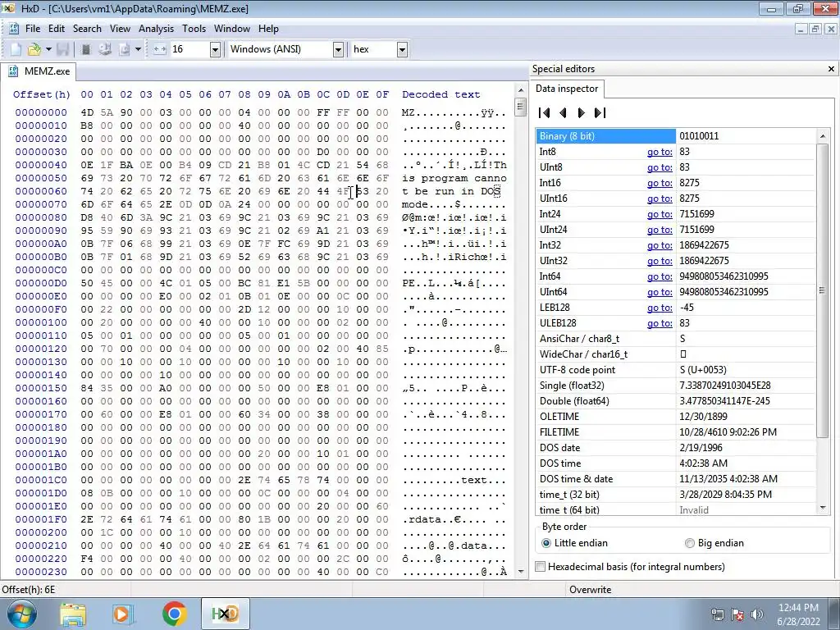Click offset 000000D0 row label
Viewport: 840px width, 630px height.
pos(41,283)
